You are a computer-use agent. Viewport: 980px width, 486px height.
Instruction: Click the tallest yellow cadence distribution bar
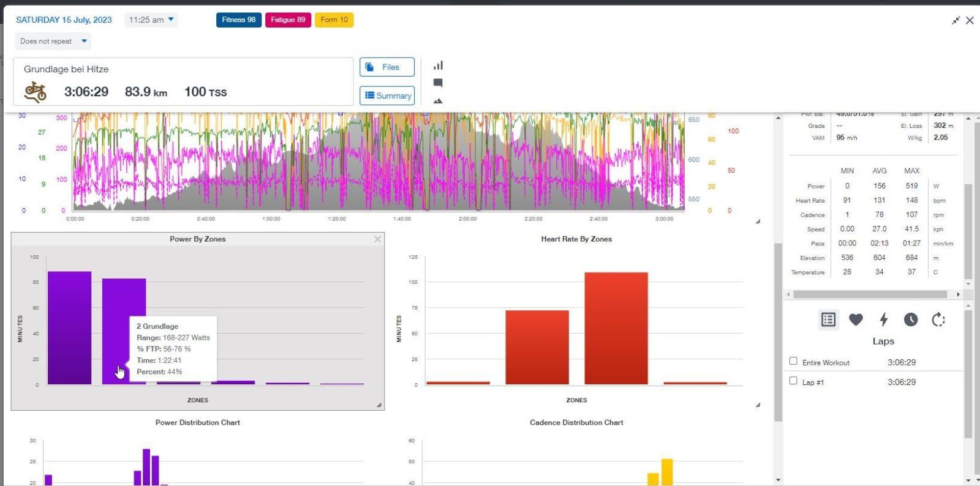(x=667, y=472)
